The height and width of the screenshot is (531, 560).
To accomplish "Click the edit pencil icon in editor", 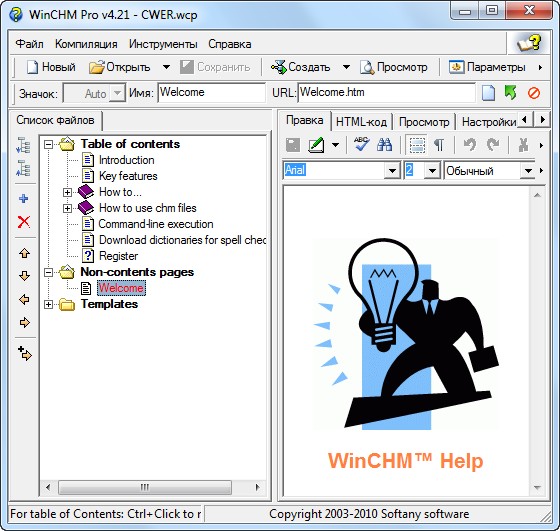I will (316, 145).
